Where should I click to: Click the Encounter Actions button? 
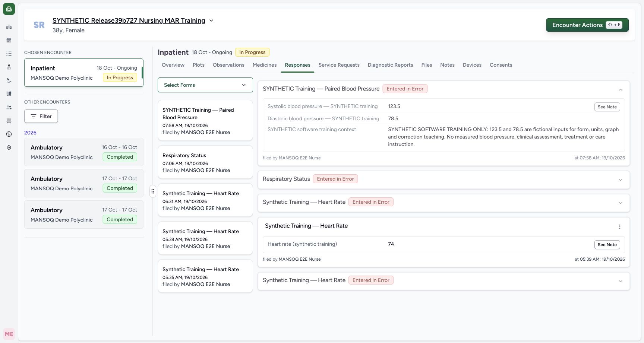point(587,25)
